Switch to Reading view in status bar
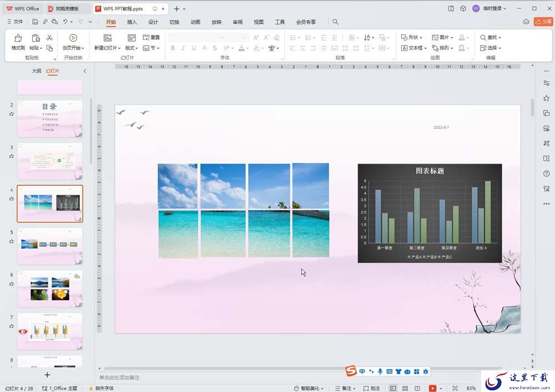 417,388
